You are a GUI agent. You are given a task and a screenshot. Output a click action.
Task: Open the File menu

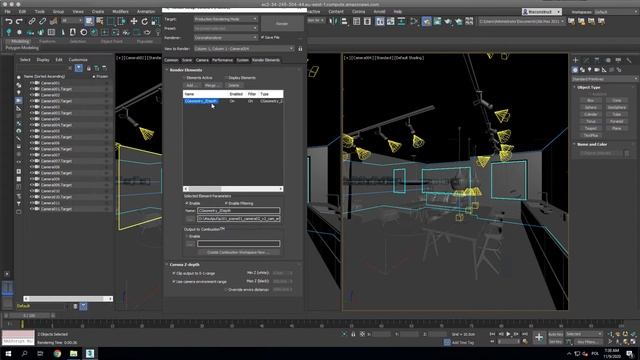(x=7, y=12)
